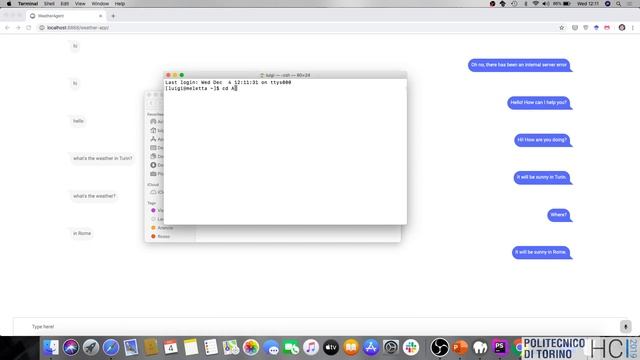Viewport: 640px width, 360px height.
Task: Click bot reply 'It will be sunny in Turin.'
Action: 542,177
